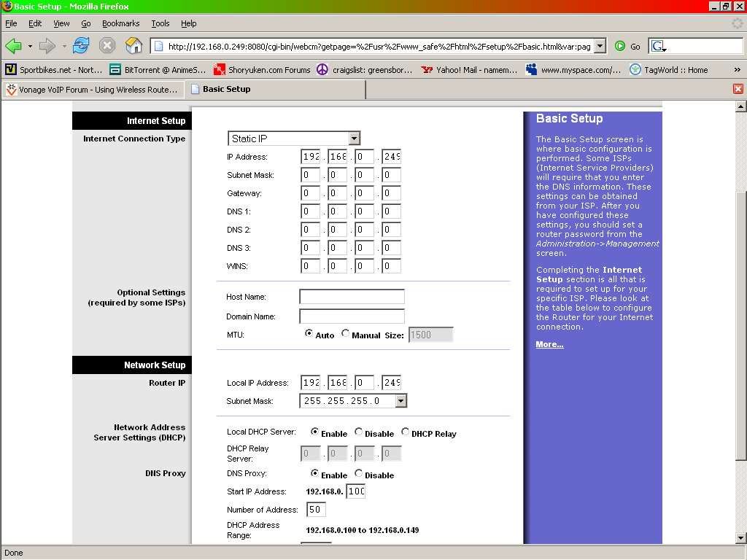This screenshot has width=747, height=560.
Task: Open the Yahoo! Mail bookmark
Action: [469, 70]
